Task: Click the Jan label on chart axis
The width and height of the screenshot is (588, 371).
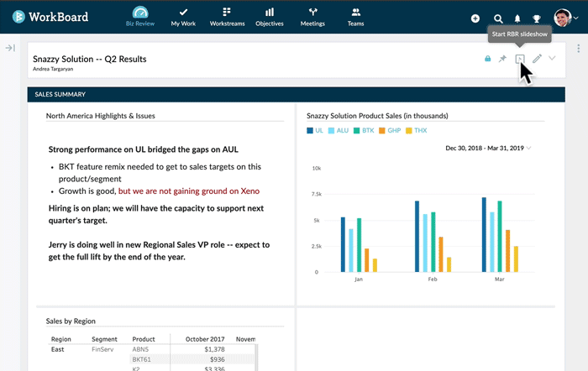Action: [x=359, y=280]
